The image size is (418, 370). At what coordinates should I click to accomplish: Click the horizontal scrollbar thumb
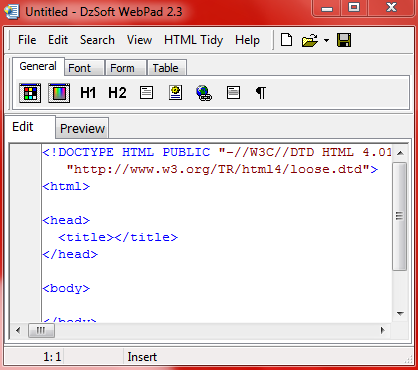(x=41, y=331)
